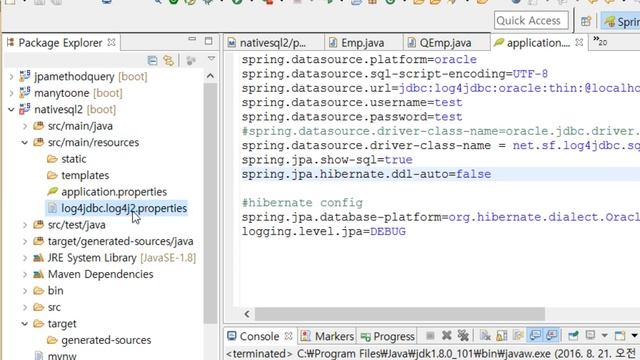Collapse the nativesql2 project

point(11,109)
